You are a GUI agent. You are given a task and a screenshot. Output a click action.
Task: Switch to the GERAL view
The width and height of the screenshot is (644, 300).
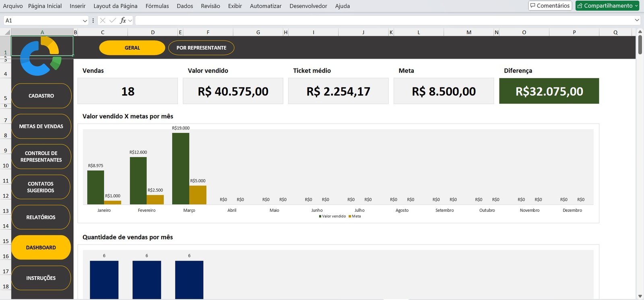coord(132,48)
